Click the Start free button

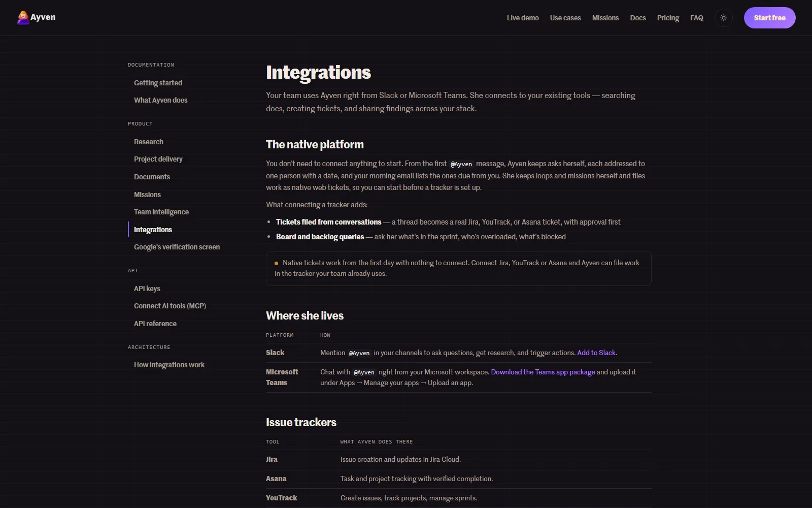tap(769, 18)
